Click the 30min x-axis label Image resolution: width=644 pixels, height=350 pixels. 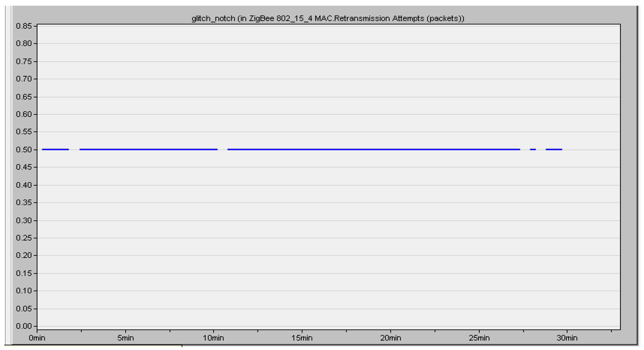(567, 338)
